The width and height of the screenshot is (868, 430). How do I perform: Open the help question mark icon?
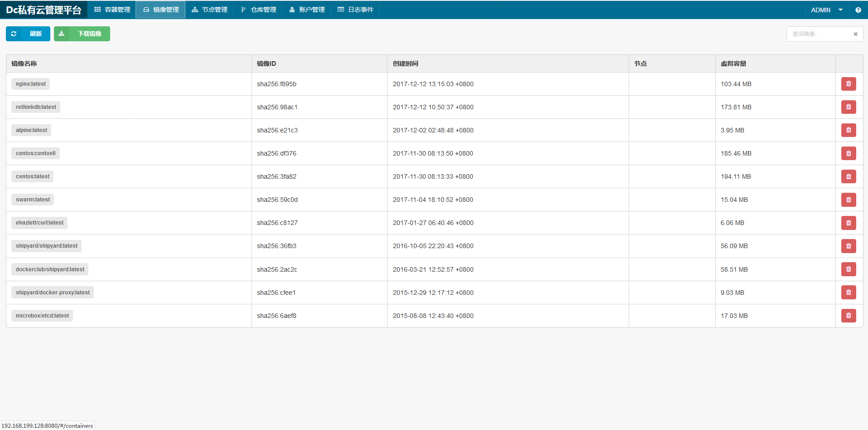click(858, 10)
